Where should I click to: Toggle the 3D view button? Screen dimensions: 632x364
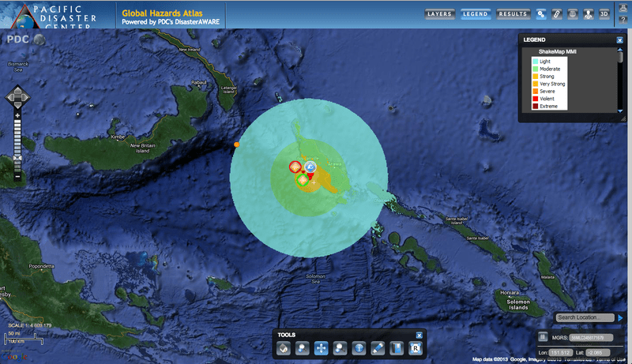[604, 14]
